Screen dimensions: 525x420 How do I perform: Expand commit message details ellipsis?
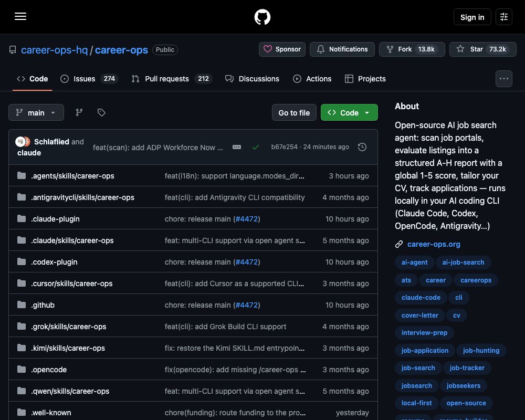(237, 147)
